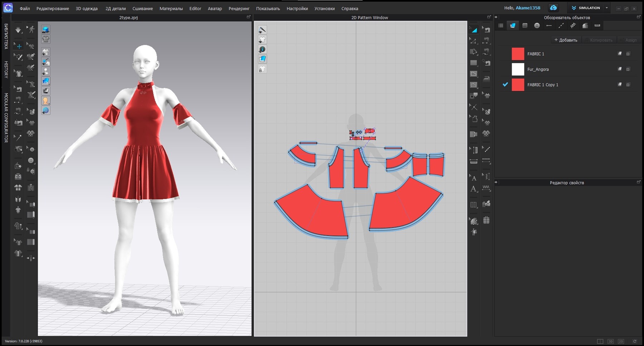Open the Topstitch dashed-line tab in Object Browser

pyautogui.click(x=561, y=25)
